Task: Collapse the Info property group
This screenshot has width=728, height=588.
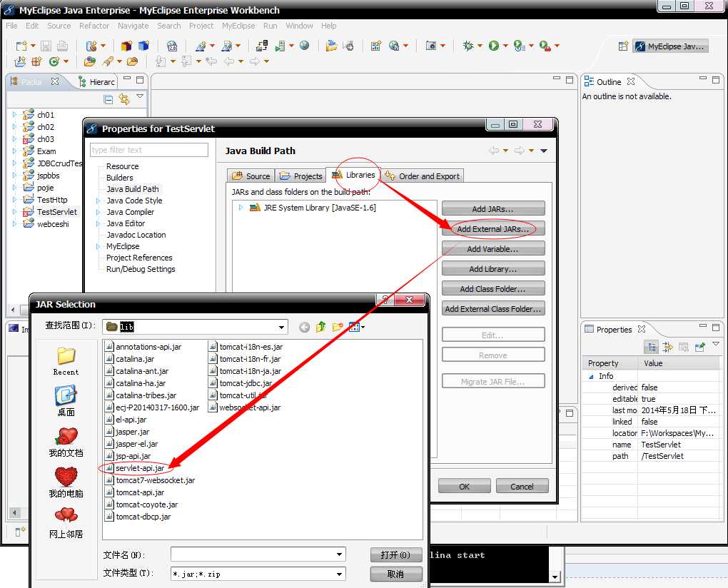Action: 591,376
